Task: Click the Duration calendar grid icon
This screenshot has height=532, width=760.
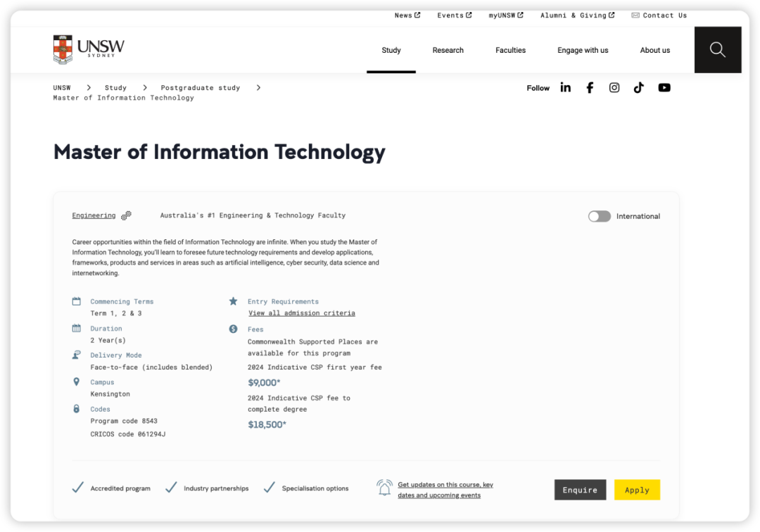Action: point(77,328)
